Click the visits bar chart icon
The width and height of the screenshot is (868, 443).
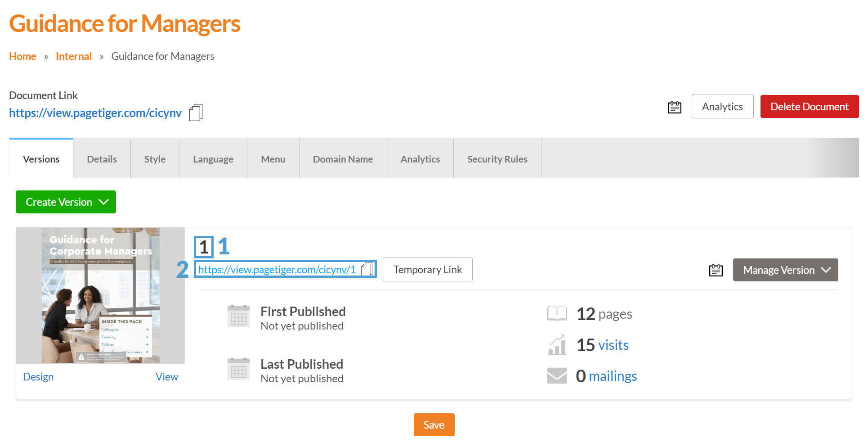click(557, 345)
